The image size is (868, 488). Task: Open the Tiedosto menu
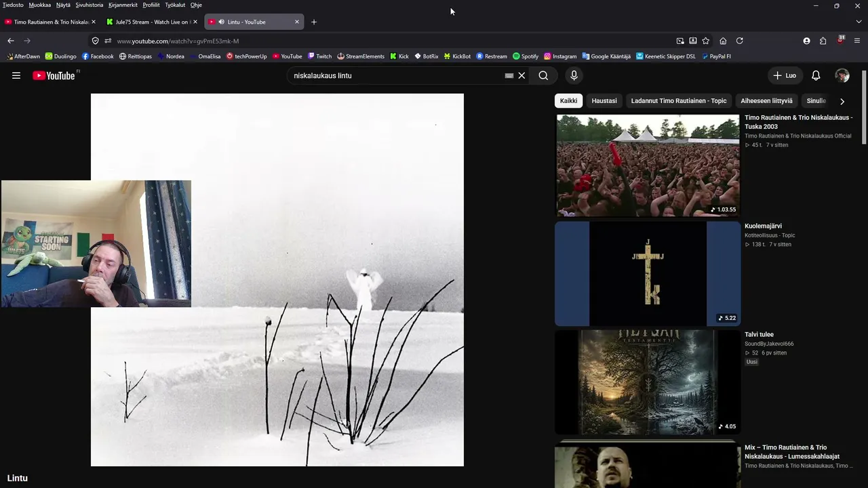coord(13,5)
